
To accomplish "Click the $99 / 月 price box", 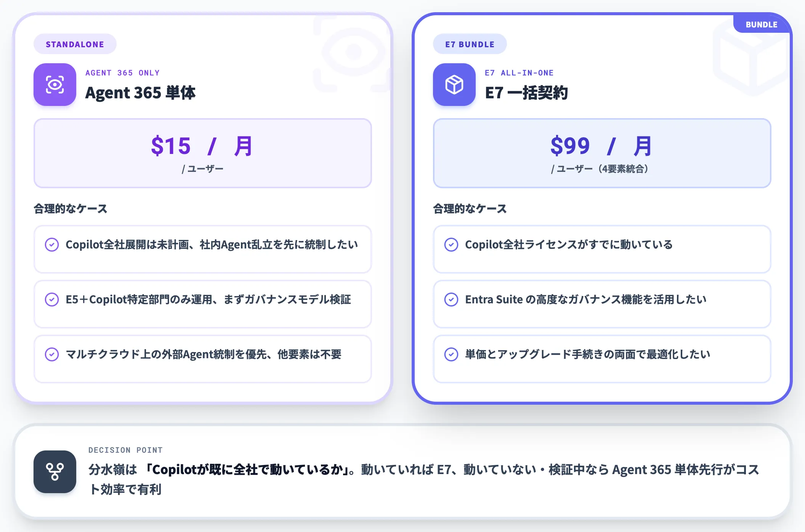I will pyautogui.click(x=602, y=153).
